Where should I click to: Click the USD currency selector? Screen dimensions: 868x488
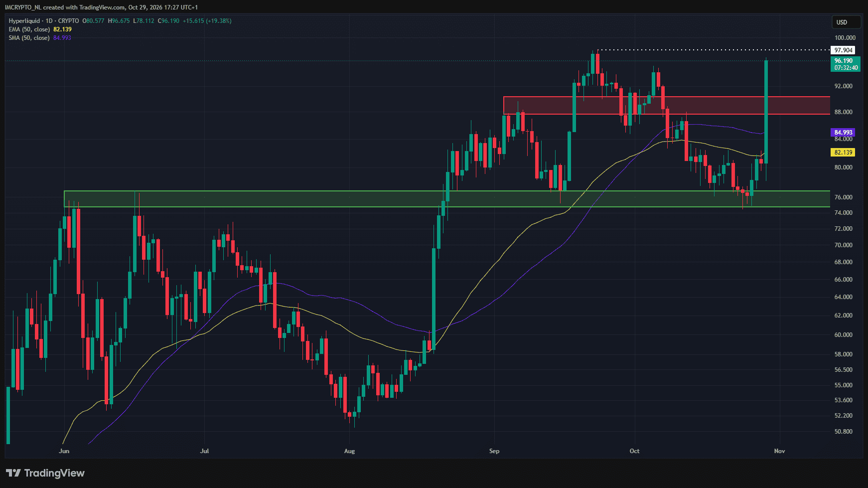coord(846,22)
